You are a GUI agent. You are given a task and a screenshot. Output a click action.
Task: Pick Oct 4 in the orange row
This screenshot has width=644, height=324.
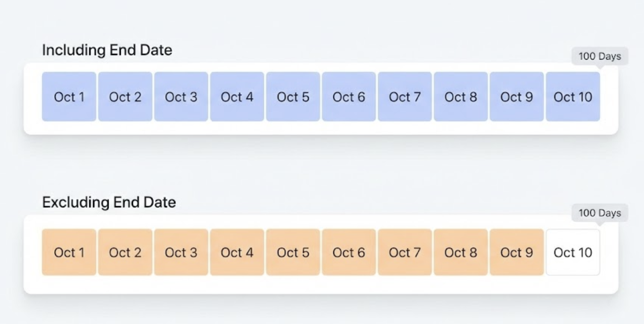(237, 252)
